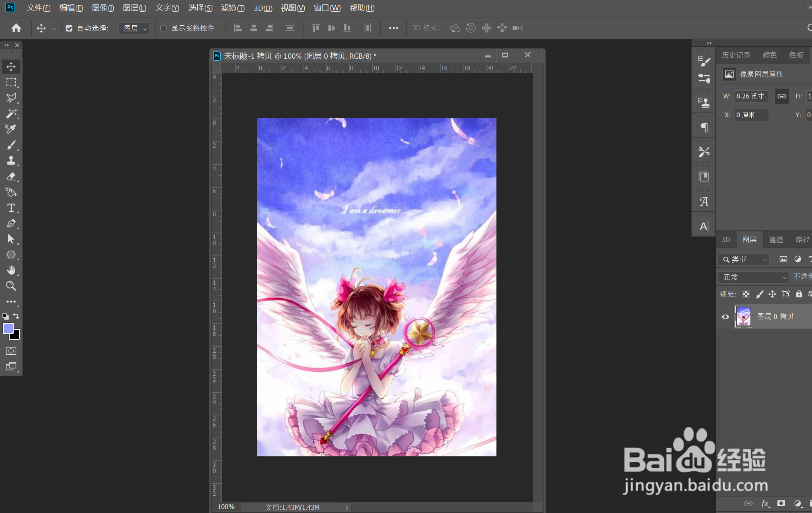Switch to the 颜色 tab

769,55
